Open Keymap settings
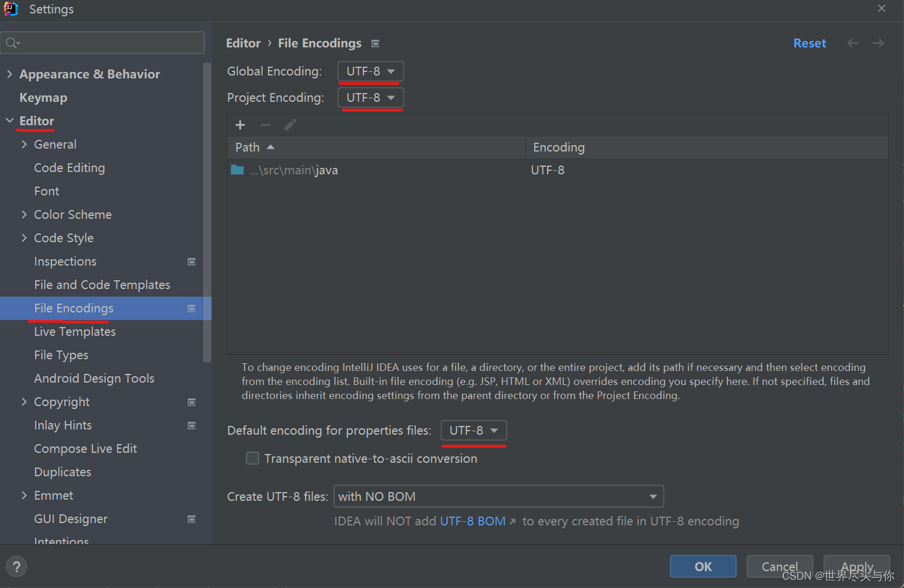 (x=43, y=98)
